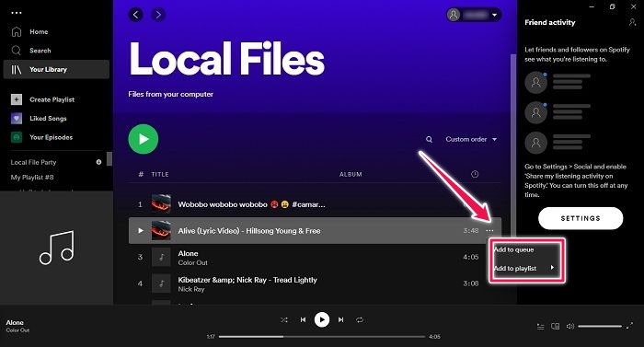Open Nick Ray artist link
Viewport: 644px width, 347px height.
tap(191, 289)
